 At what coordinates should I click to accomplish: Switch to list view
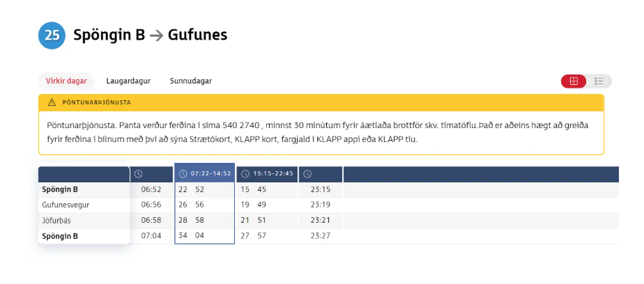tap(599, 81)
